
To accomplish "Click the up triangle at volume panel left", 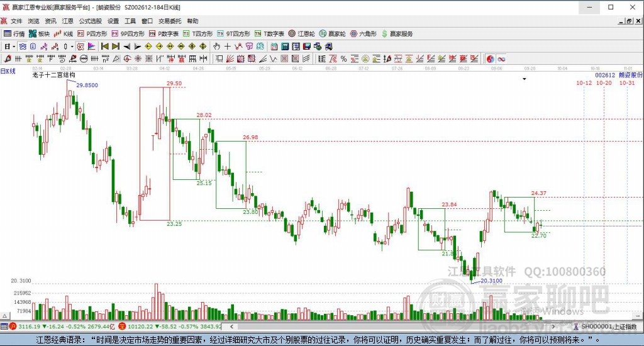I will (4, 316).
